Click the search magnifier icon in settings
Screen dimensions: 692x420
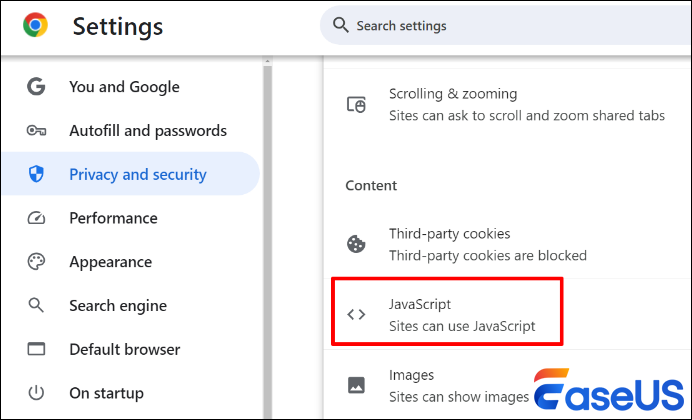coord(341,25)
